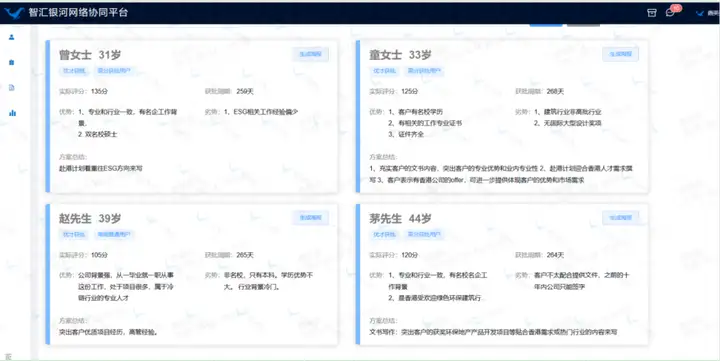Click generate button on 曾女士 card

pos(310,54)
